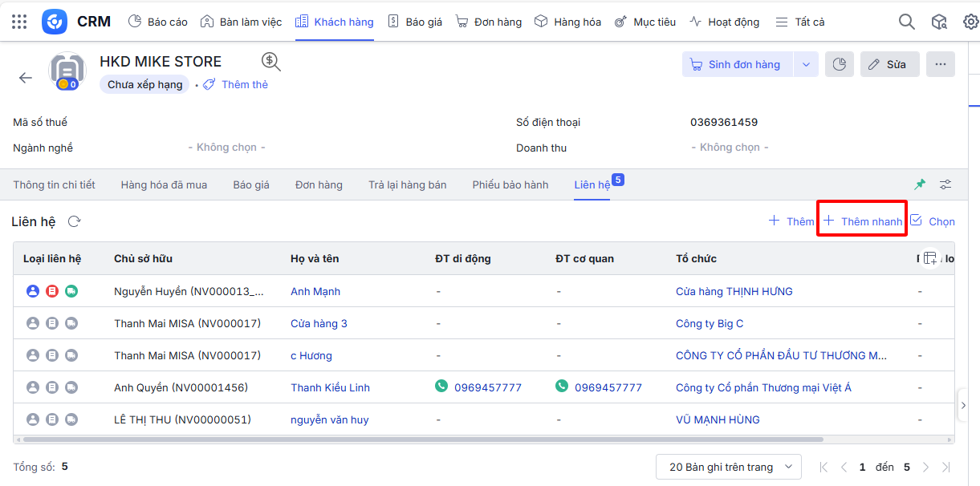Switch to the Báo giá tab
The height and width of the screenshot is (486, 980).
pos(251,184)
